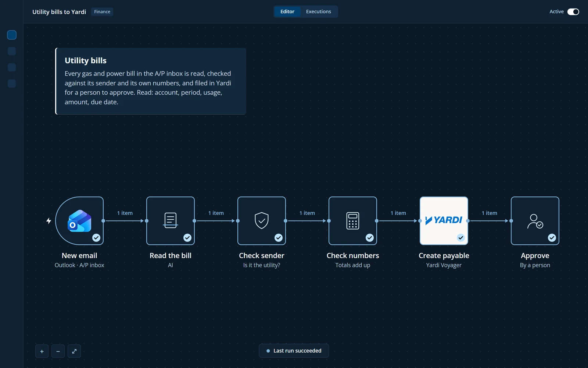Click the Is it the utility? subtitle

pos(262,265)
